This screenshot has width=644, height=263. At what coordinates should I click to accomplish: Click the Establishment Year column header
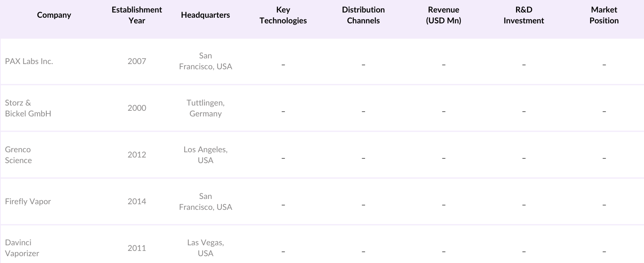(137, 15)
